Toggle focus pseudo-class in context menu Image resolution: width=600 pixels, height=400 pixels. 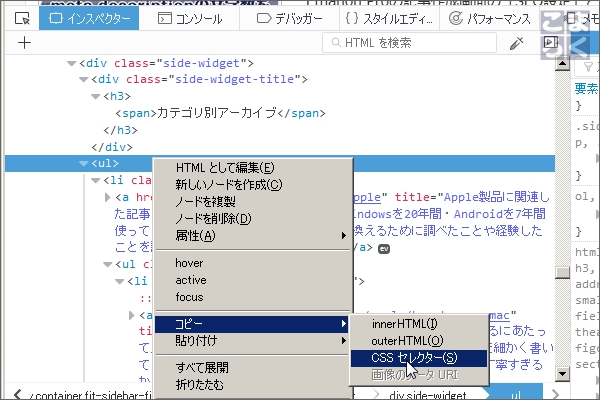point(253,297)
